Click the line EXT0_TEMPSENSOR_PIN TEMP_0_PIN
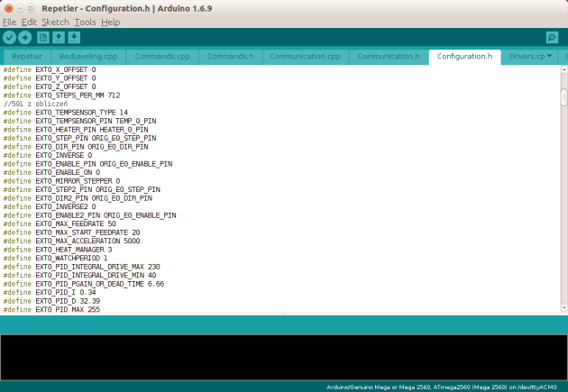 click(79, 121)
